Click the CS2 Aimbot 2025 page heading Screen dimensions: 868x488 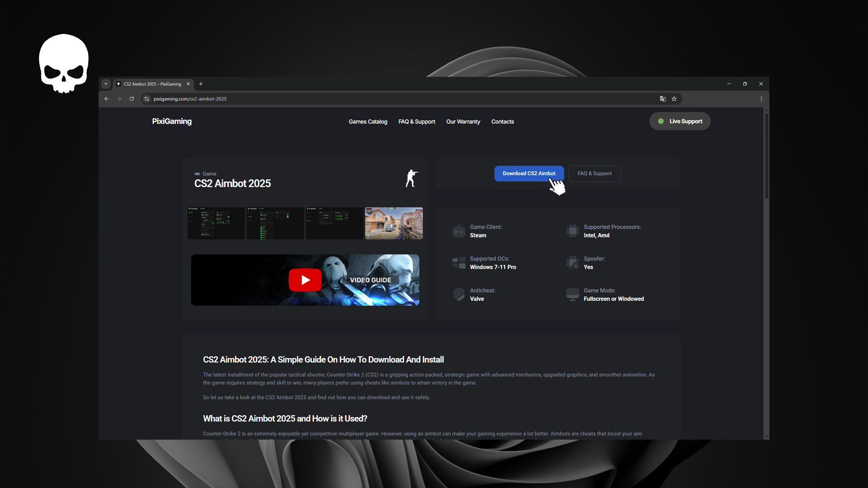(x=232, y=183)
